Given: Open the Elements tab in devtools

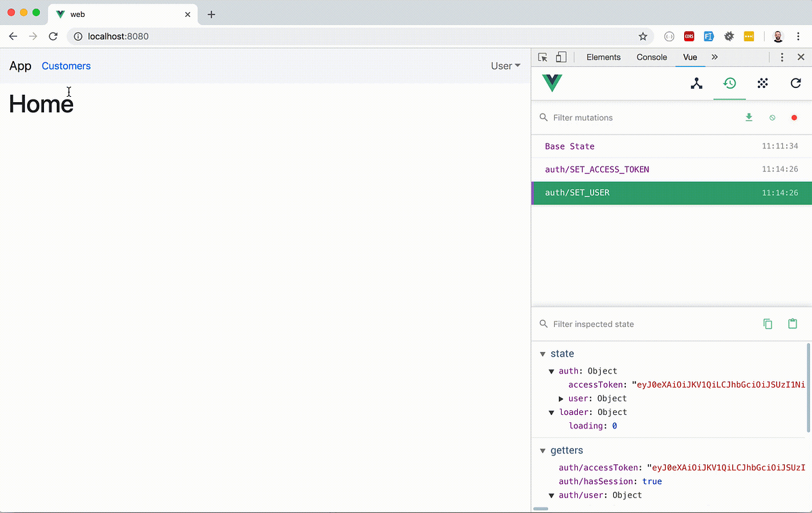Looking at the screenshot, I should coord(603,57).
